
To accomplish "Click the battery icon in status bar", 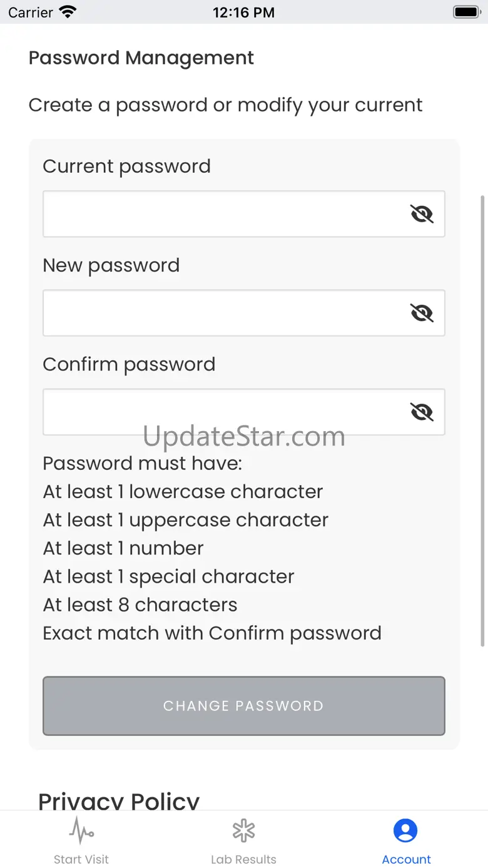I will point(466,12).
